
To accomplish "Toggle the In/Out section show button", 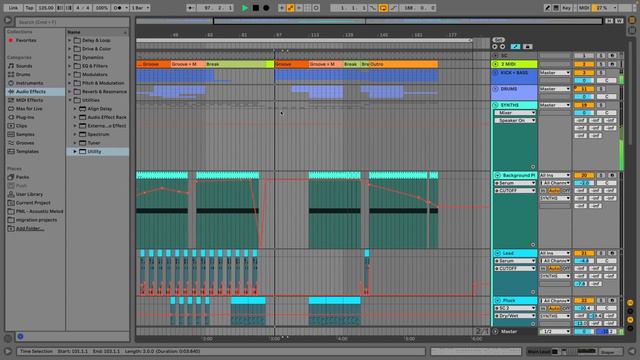I will point(630,302).
